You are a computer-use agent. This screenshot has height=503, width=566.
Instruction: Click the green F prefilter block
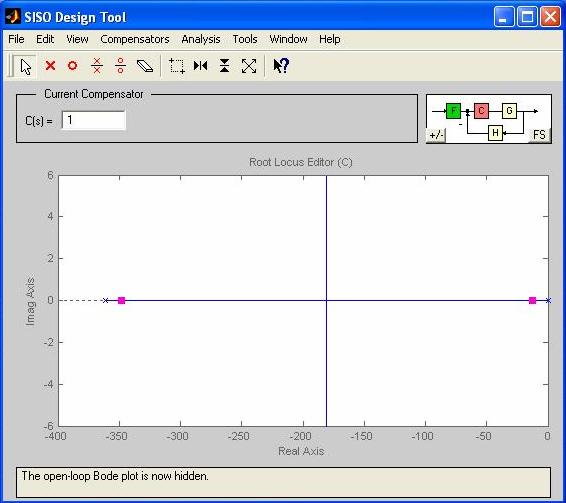click(453, 111)
